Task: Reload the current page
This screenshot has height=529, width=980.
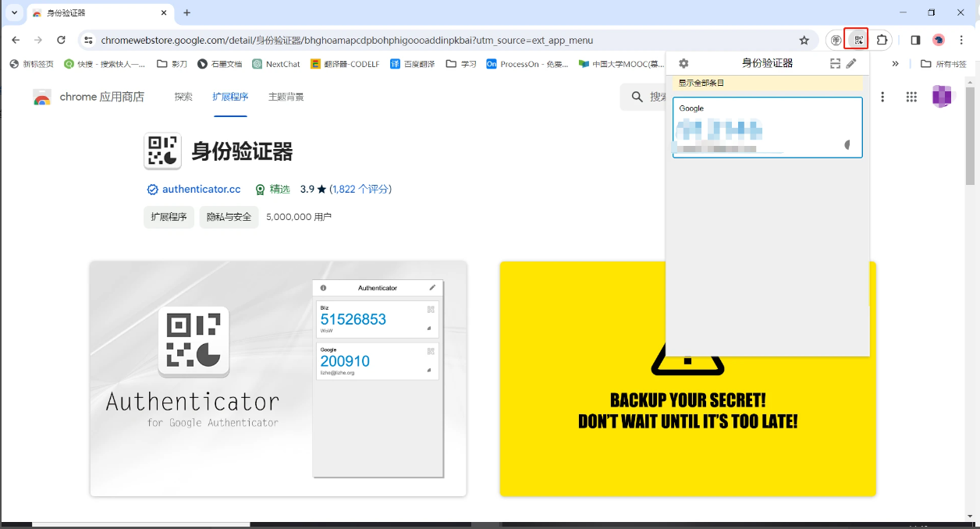Action: pyautogui.click(x=61, y=40)
